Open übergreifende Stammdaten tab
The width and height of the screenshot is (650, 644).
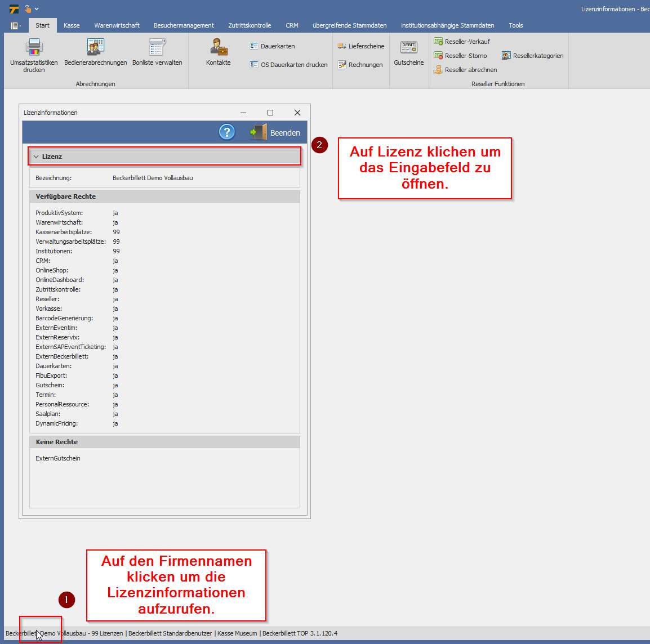tap(349, 25)
